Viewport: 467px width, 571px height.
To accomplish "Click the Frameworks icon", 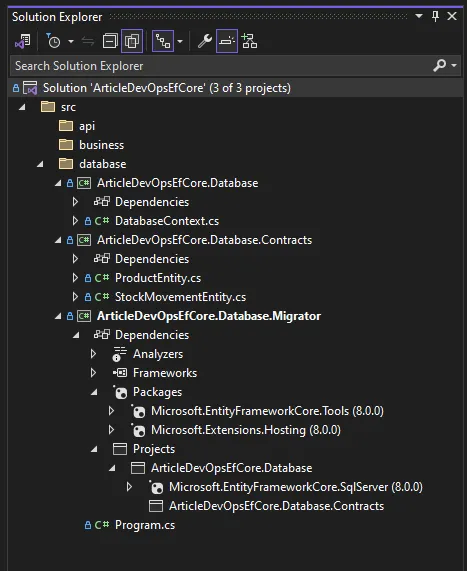I will click(x=120, y=373).
